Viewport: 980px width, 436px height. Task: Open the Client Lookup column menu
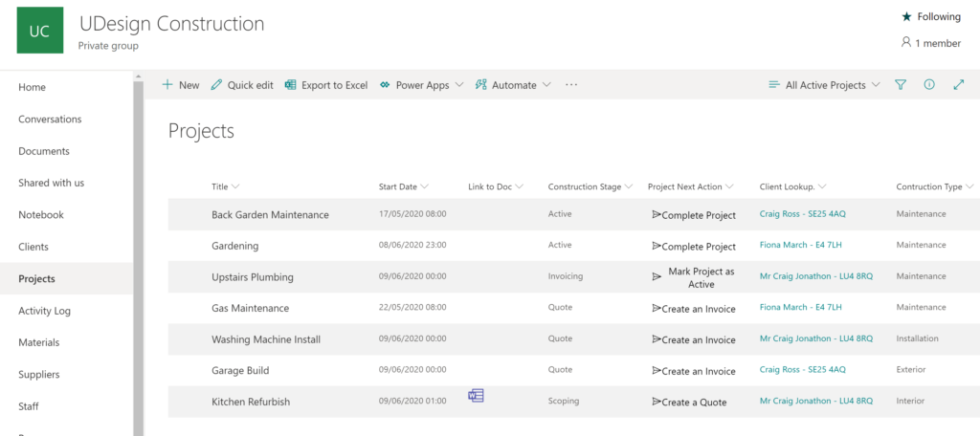coord(793,186)
